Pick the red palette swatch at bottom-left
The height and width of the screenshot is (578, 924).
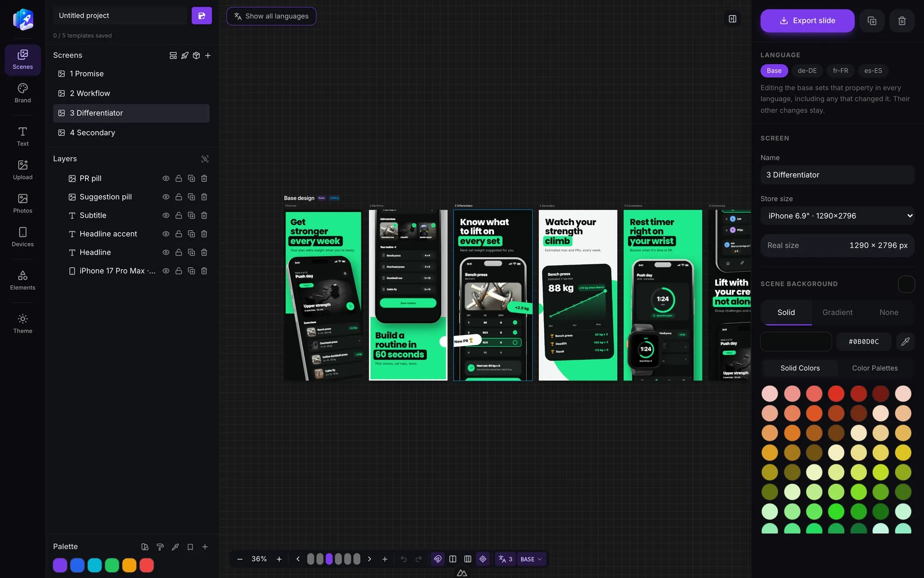click(x=146, y=565)
